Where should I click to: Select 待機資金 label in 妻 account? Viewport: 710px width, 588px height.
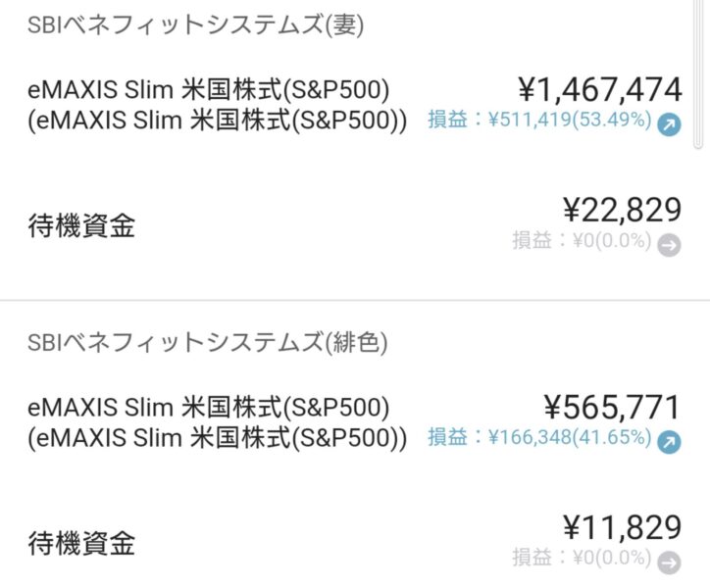(x=80, y=227)
